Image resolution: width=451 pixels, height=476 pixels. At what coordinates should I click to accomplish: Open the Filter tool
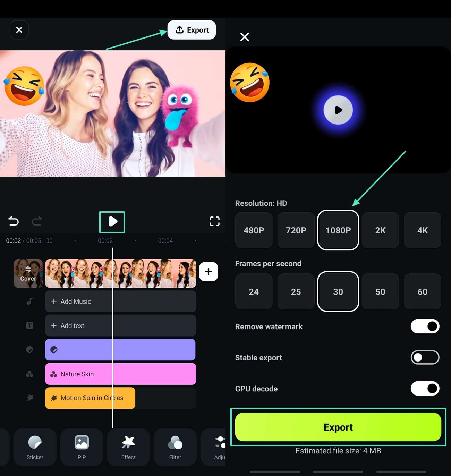(175, 447)
